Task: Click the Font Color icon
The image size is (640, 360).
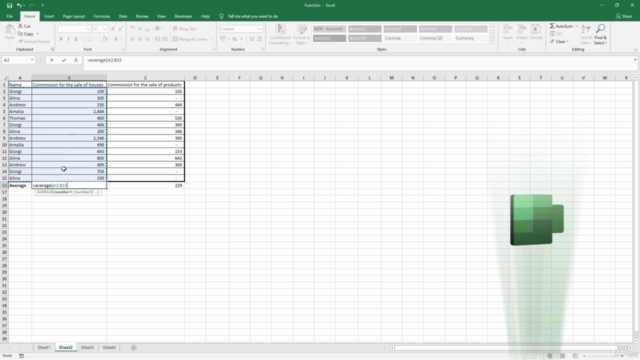Action: click(116, 39)
